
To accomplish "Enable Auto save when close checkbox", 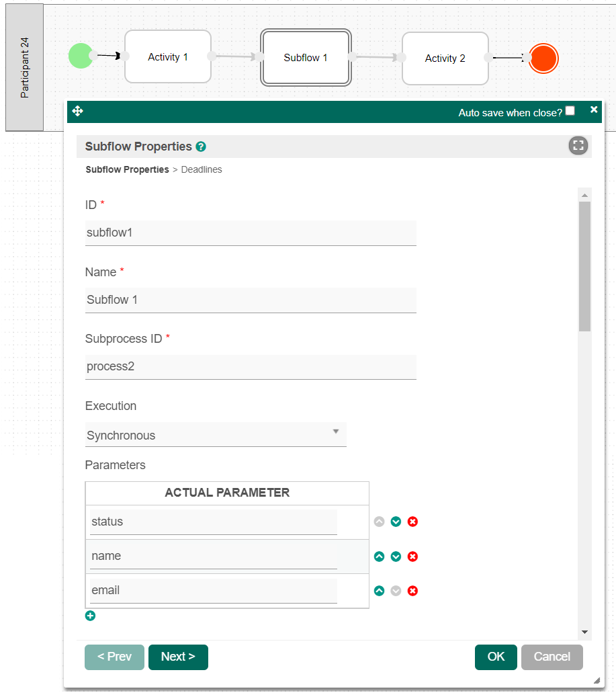I will tap(570, 111).
